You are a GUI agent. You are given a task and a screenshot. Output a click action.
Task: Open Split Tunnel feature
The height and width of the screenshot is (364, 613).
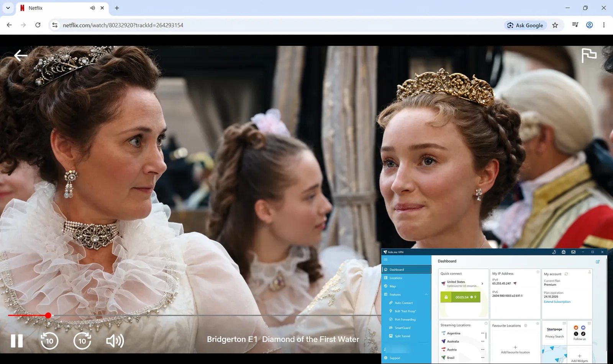[x=402, y=336]
